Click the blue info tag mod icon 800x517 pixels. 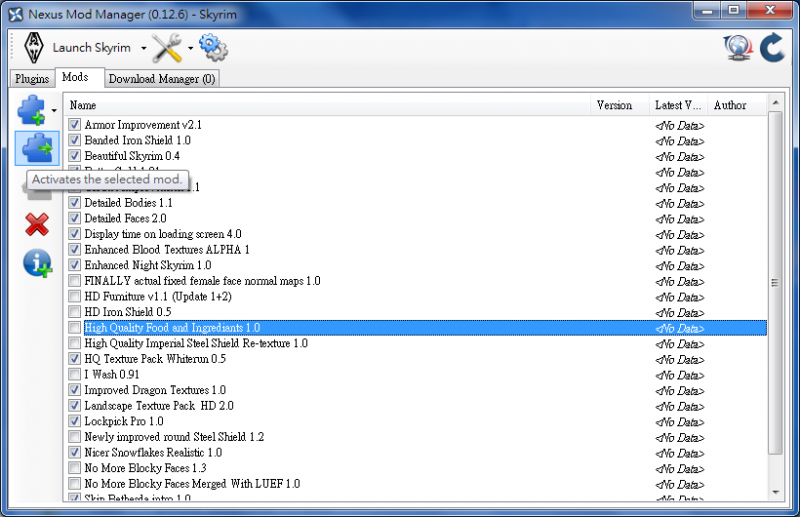37,263
